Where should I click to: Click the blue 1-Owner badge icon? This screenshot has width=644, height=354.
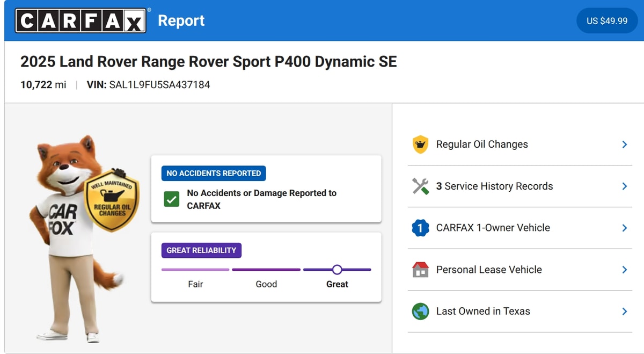point(420,228)
